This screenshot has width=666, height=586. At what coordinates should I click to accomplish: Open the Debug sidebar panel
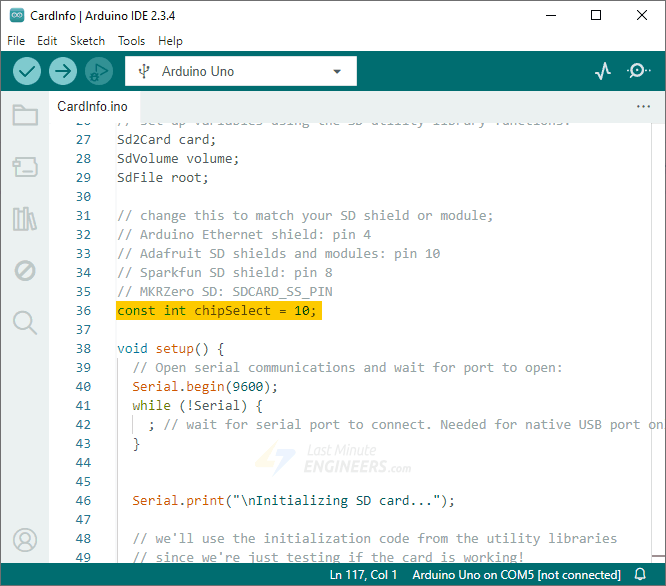pyautogui.click(x=25, y=270)
